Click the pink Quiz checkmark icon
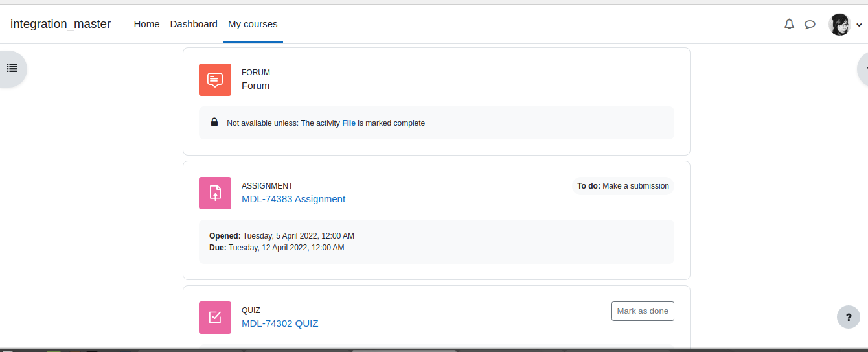This screenshot has height=352, width=868. [x=215, y=318]
